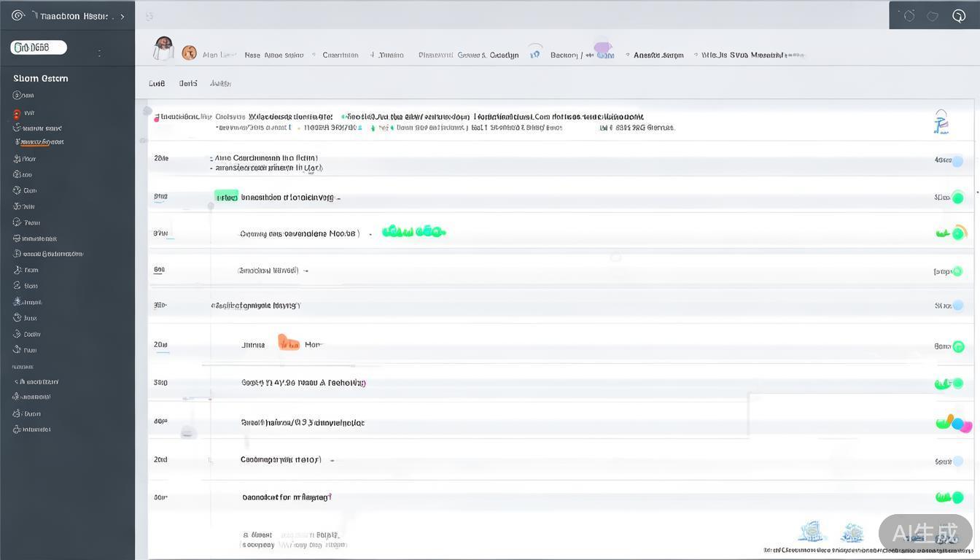Expand the chevron next to Transaction History title
Screen dimensions: 980x560
pyautogui.click(x=122, y=15)
